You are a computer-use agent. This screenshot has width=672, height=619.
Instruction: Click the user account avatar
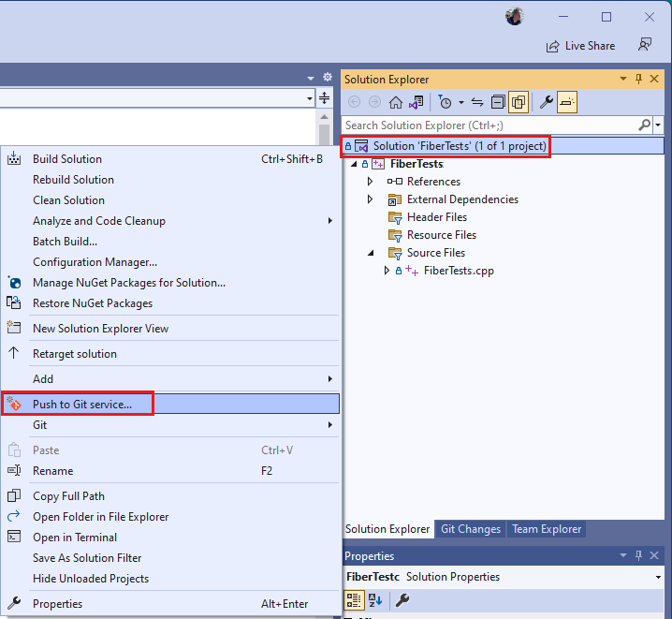(x=514, y=16)
